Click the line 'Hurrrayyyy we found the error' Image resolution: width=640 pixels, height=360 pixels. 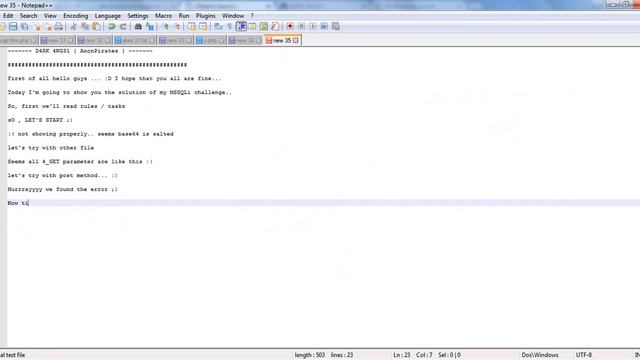point(62,189)
